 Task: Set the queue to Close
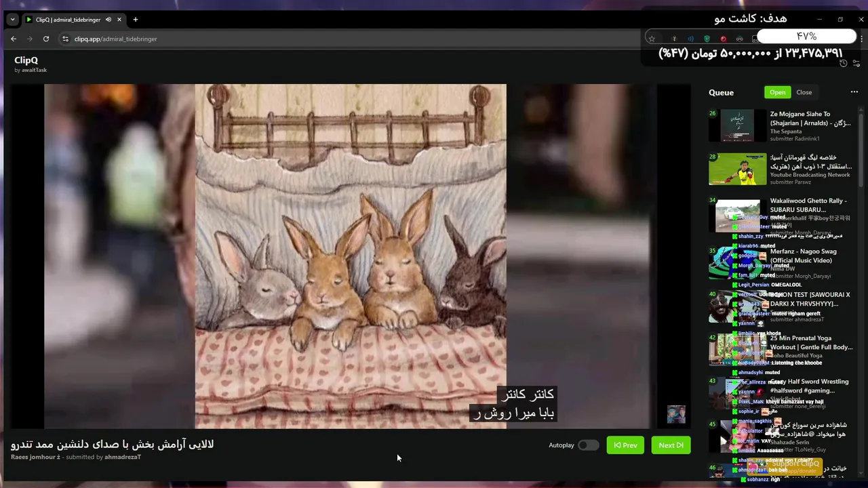[804, 92]
